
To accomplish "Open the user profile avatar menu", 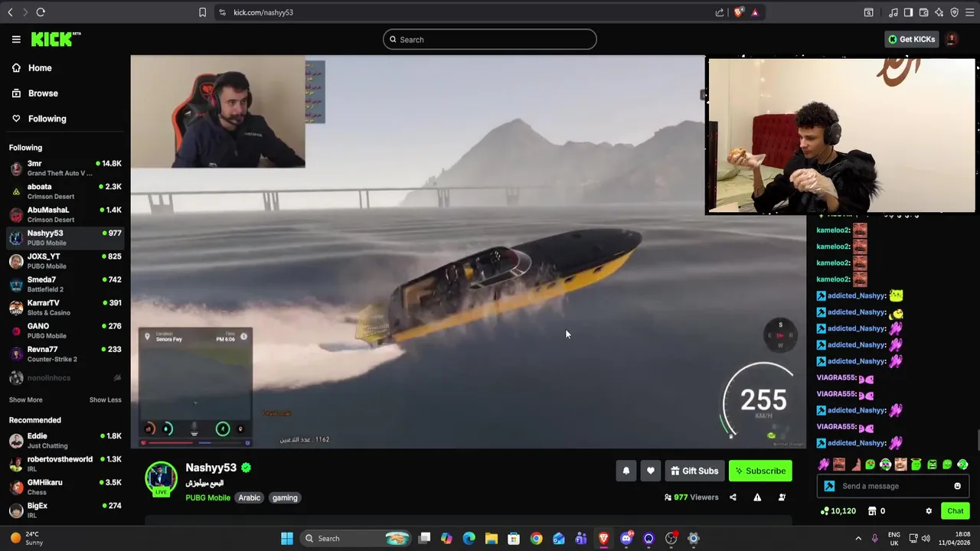I will pyautogui.click(x=952, y=39).
